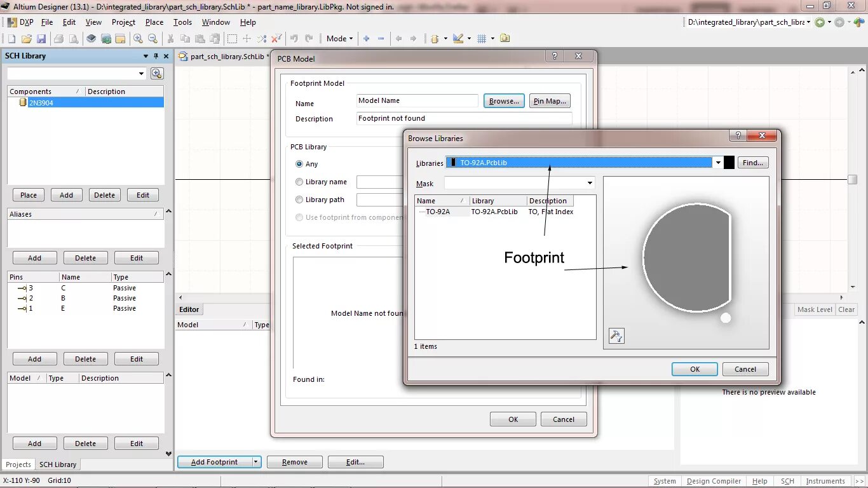
Task: Click the Clear button beside Mask Level
Action: click(846, 309)
